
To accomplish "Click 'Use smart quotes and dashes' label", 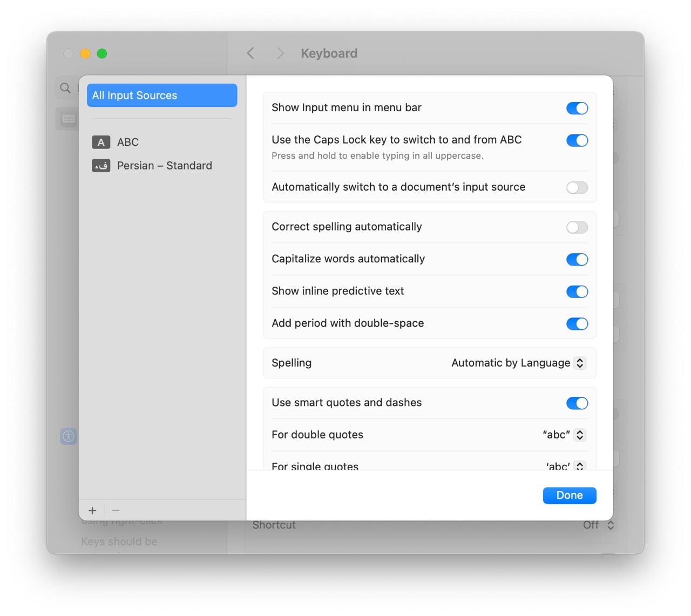I will (347, 403).
